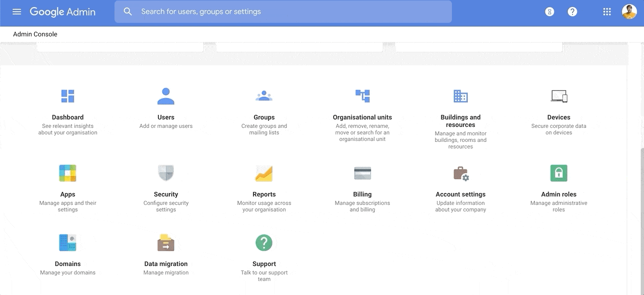Open the Support question mark icon
Viewport: 644px width, 295px height.
click(x=264, y=243)
